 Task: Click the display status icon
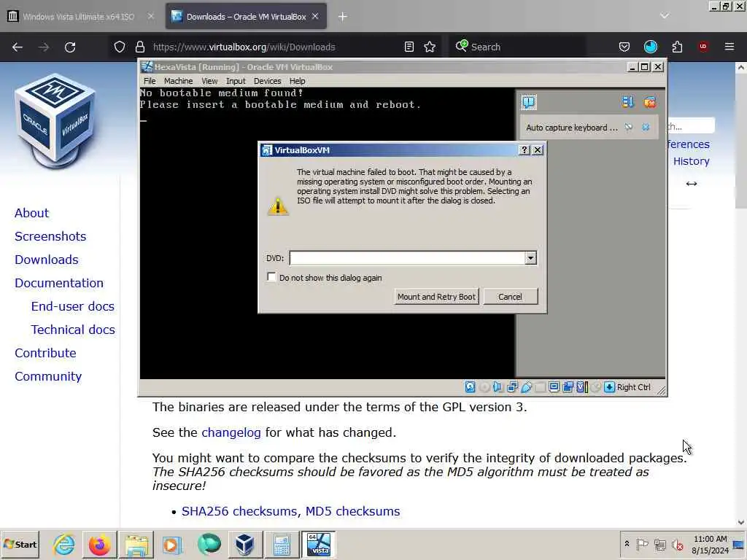point(554,387)
